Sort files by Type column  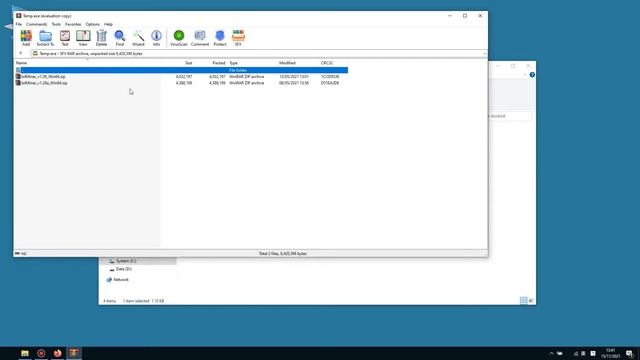[x=233, y=63]
